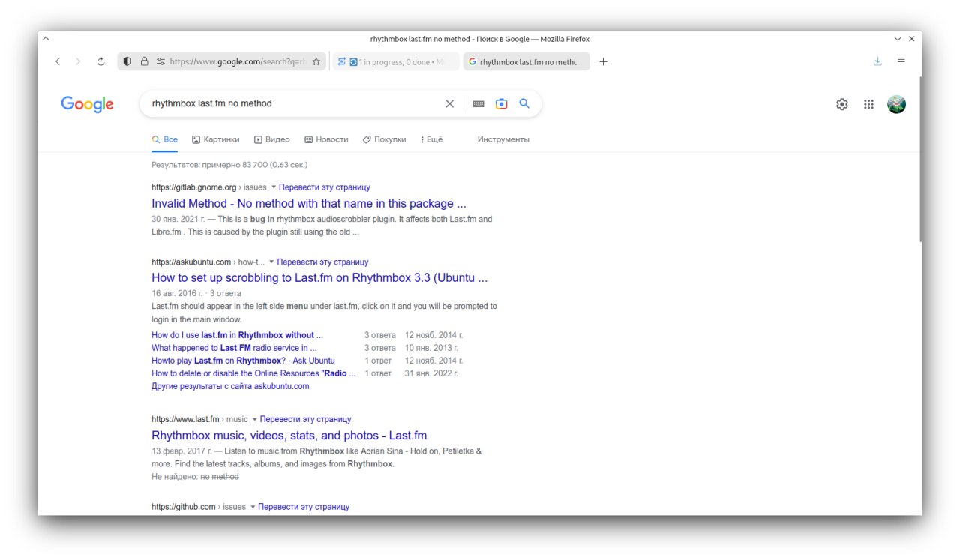Viewport: 960px width, 560px height.
Task: Submit search with the magnifier icon
Action: click(524, 104)
